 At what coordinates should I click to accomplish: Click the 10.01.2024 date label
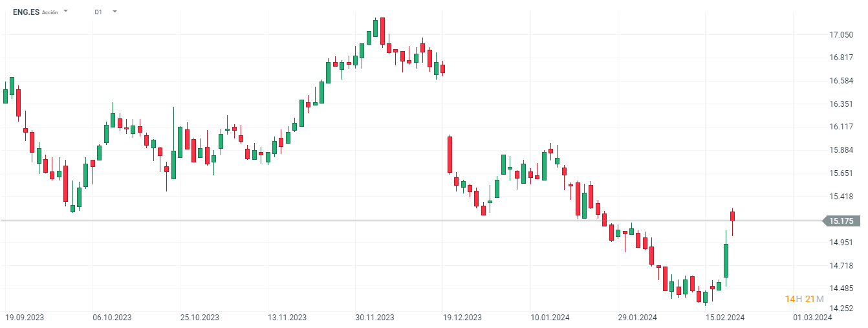[550, 317]
